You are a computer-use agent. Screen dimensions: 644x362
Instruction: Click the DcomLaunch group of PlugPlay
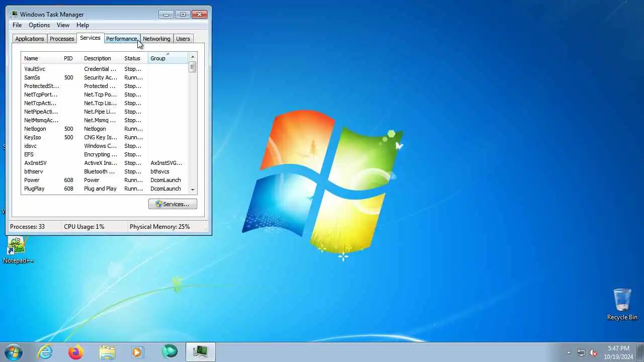coord(166,189)
